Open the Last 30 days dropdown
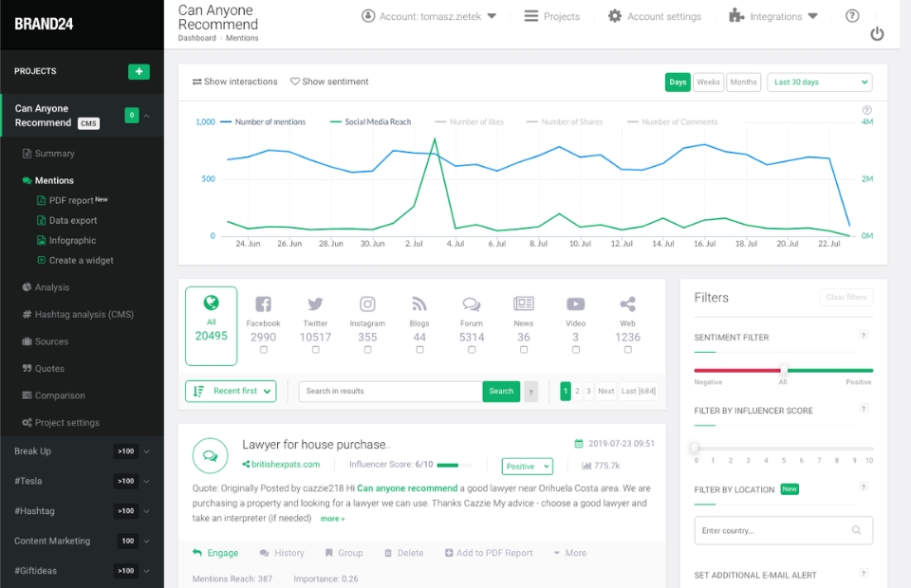The image size is (911, 588). point(819,83)
